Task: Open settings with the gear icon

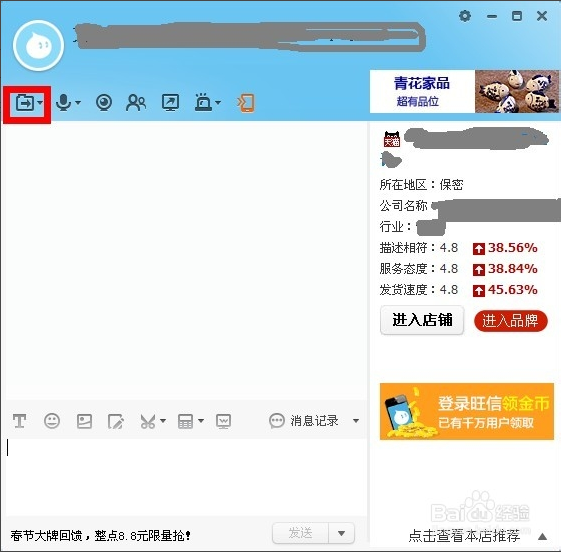Action: pos(465,16)
